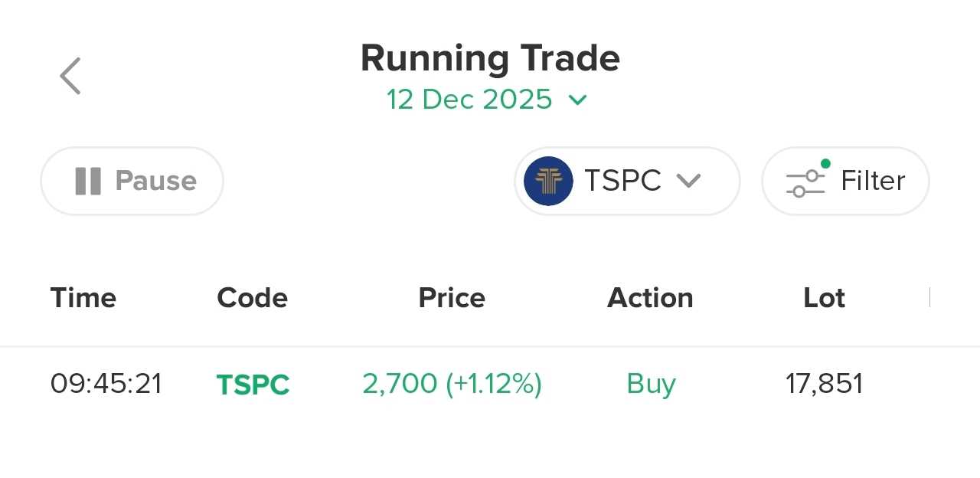Tap the pause bars icon

click(x=88, y=181)
